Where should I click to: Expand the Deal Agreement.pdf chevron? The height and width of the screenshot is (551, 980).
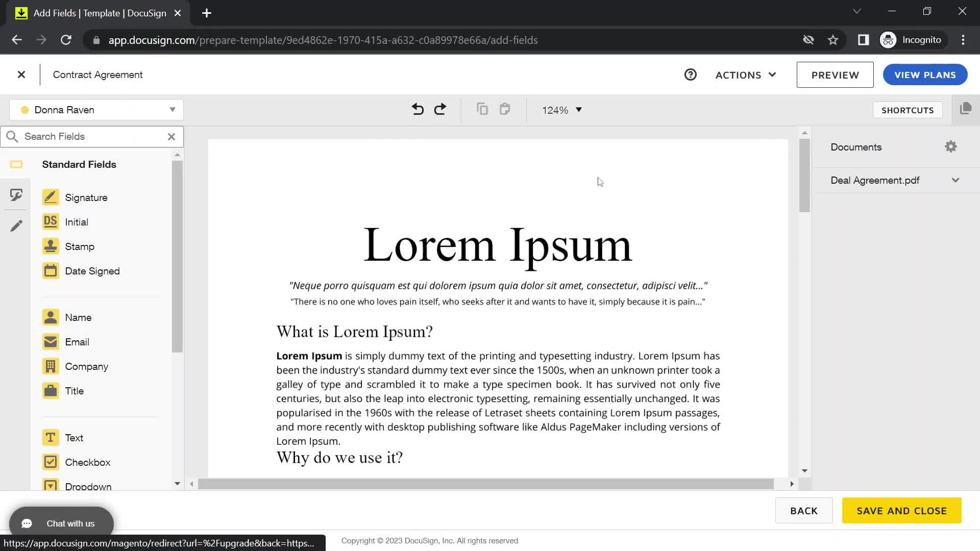pos(955,180)
